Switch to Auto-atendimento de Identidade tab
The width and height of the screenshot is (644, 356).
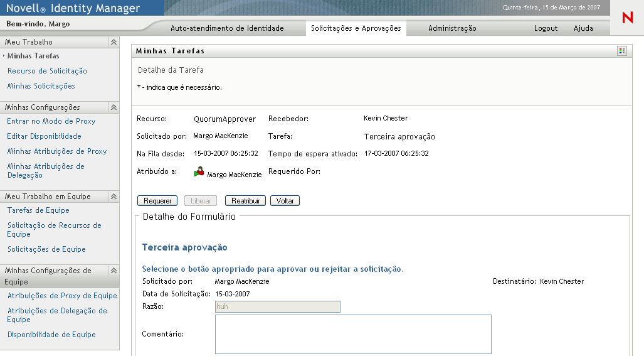[x=227, y=28]
